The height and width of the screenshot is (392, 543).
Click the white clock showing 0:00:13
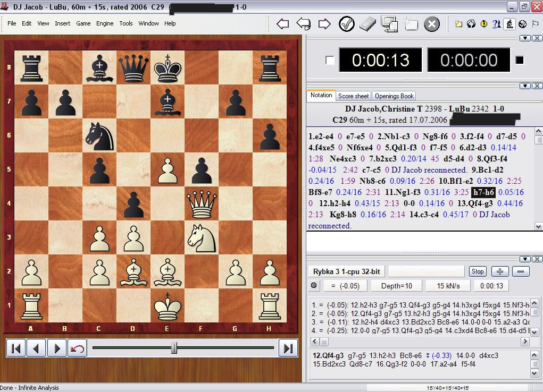coord(380,60)
